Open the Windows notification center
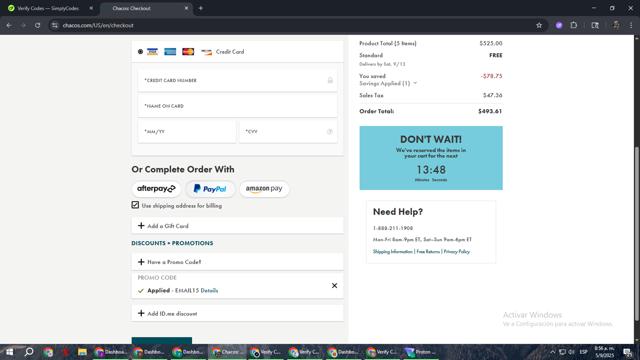 [x=628, y=352]
